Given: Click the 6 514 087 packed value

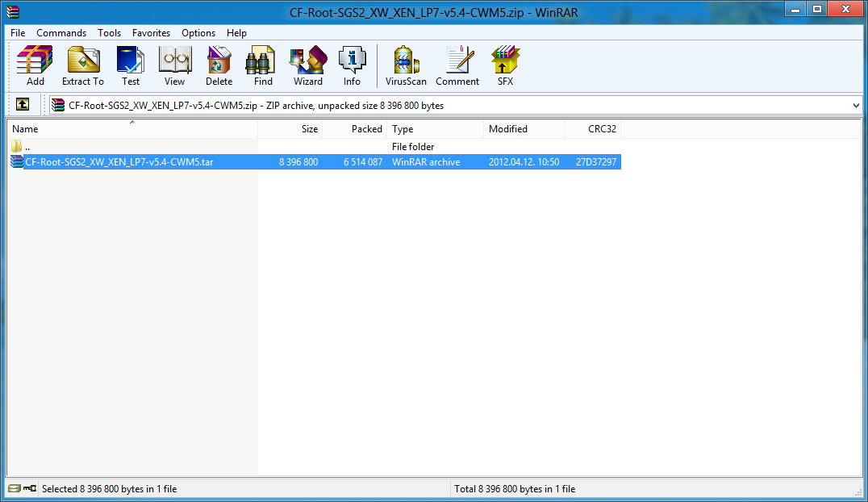Looking at the screenshot, I should pyautogui.click(x=363, y=161).
